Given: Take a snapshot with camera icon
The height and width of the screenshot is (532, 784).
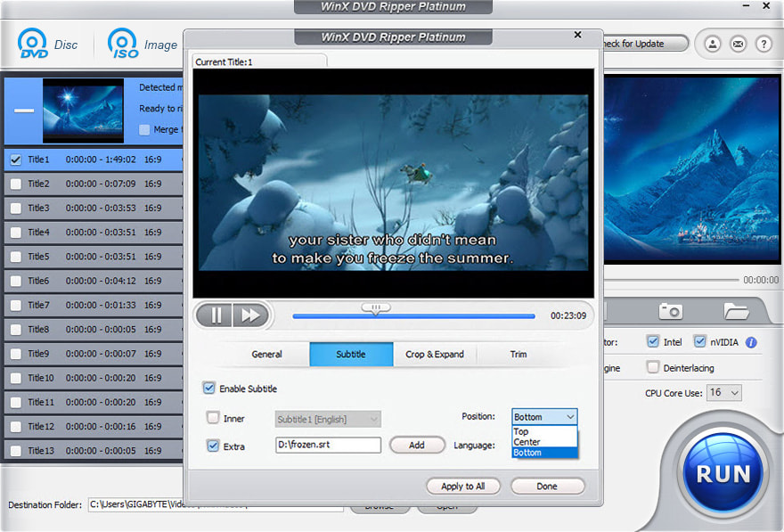Looking at the screenshot, I should click(x=670, y=311).
